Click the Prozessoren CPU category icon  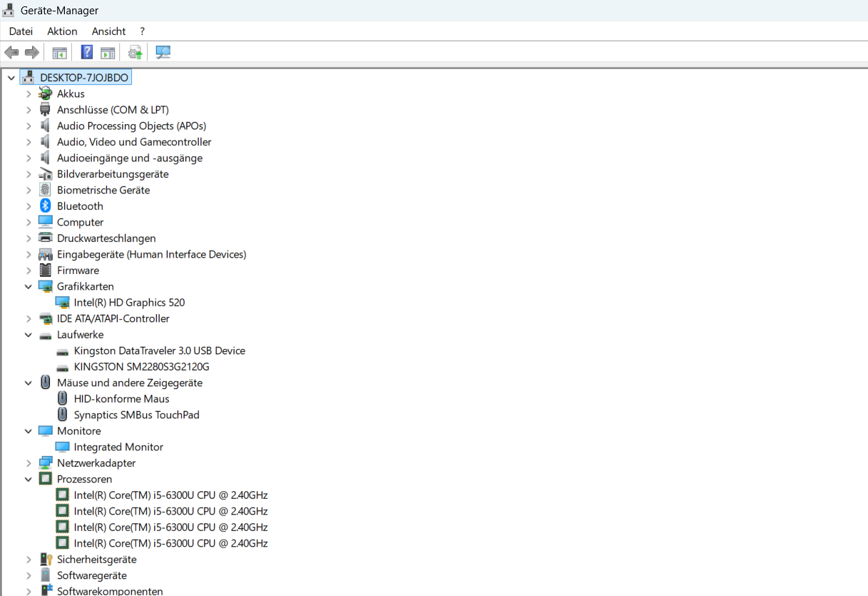pos(46,479)
